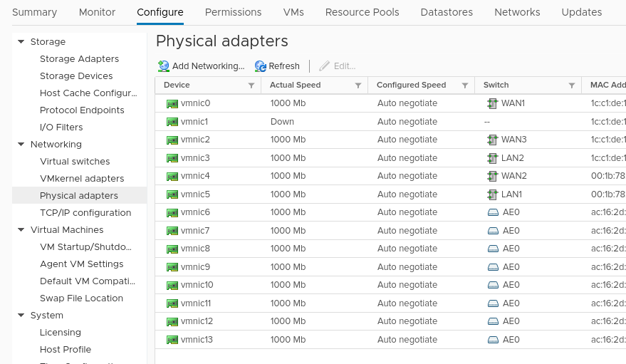
Task: Open the Device column filter dropdown
Action: (x=251, y=85)
